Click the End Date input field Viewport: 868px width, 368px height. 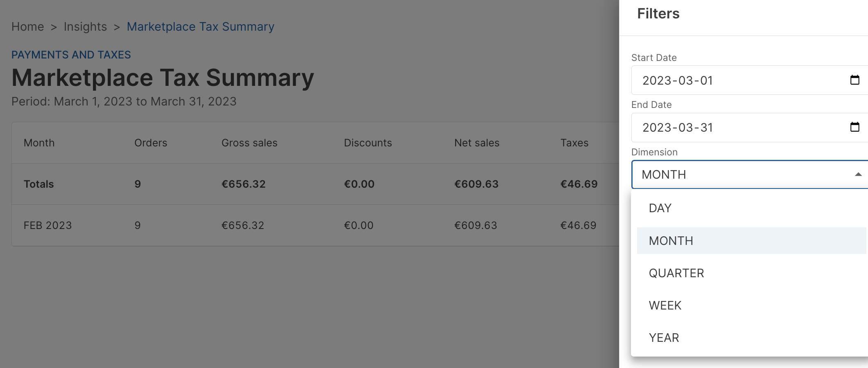coord(729,128)
